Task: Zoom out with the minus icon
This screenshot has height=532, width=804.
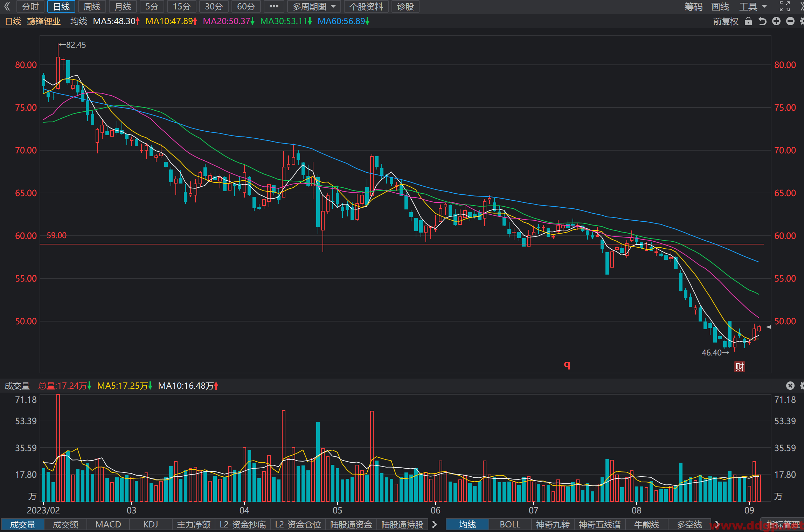Action: [790, 21]
